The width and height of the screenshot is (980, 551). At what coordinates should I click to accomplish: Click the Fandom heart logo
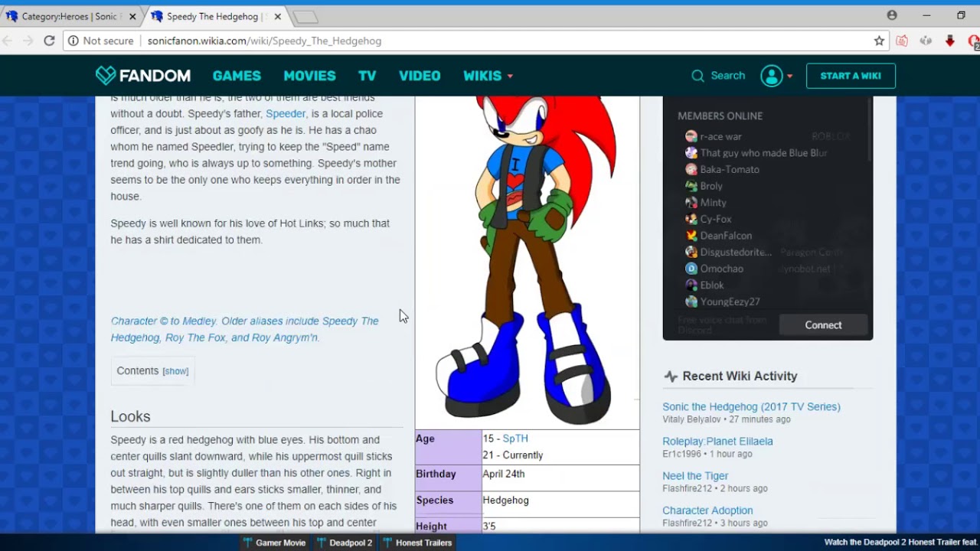[106, 75]
